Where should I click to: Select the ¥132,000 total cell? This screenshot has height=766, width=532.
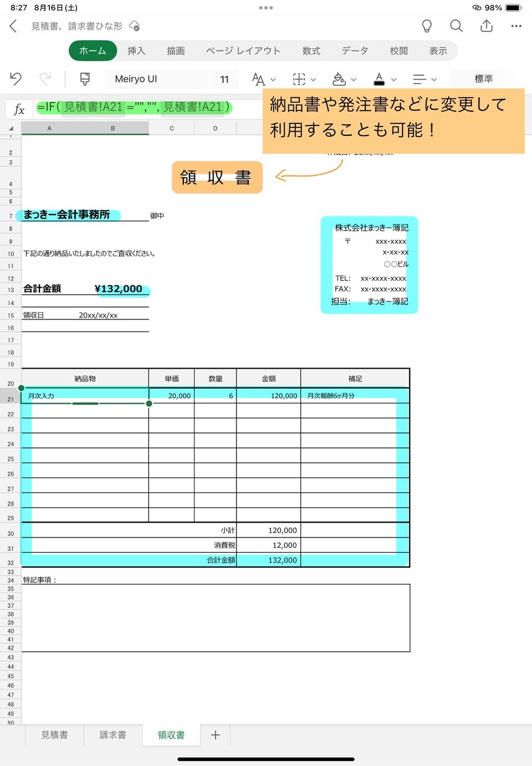pyautogui.click(x=118, y=289)
